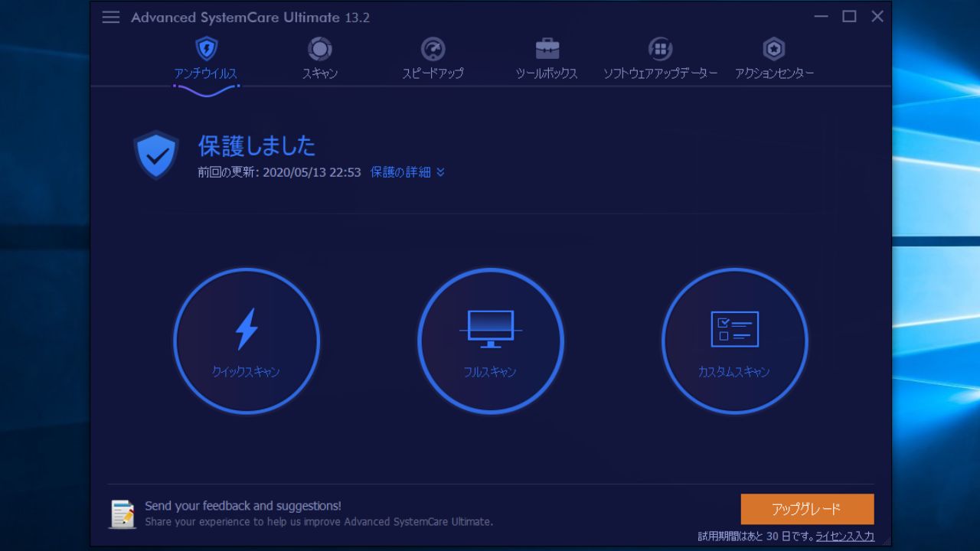
Task: Click the feedback notepad icon
Action: pyautogui.click(x=122, y=514)
